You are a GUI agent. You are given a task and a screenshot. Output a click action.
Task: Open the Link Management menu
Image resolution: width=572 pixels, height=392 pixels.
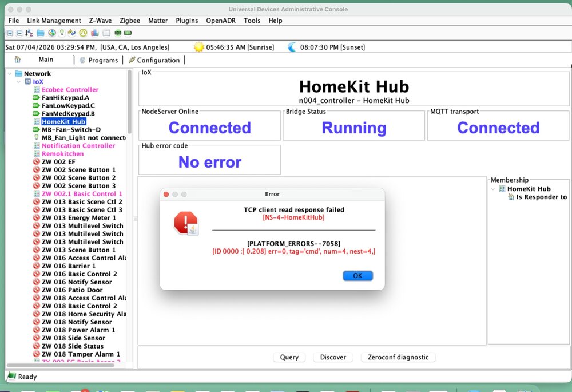click(x=54, y=21)
